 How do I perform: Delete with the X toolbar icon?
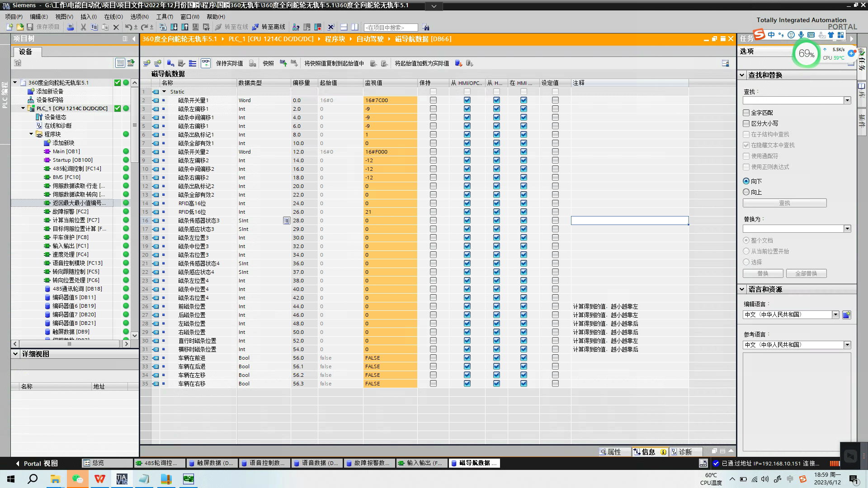(116, 27)
